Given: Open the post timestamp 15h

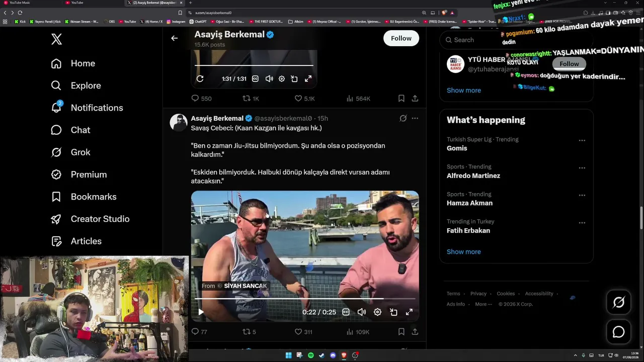Looking at the screenshot, I should point(323,118).
